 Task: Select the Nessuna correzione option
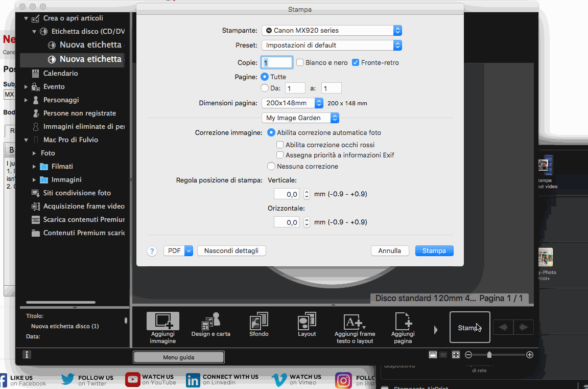(271, 166)
